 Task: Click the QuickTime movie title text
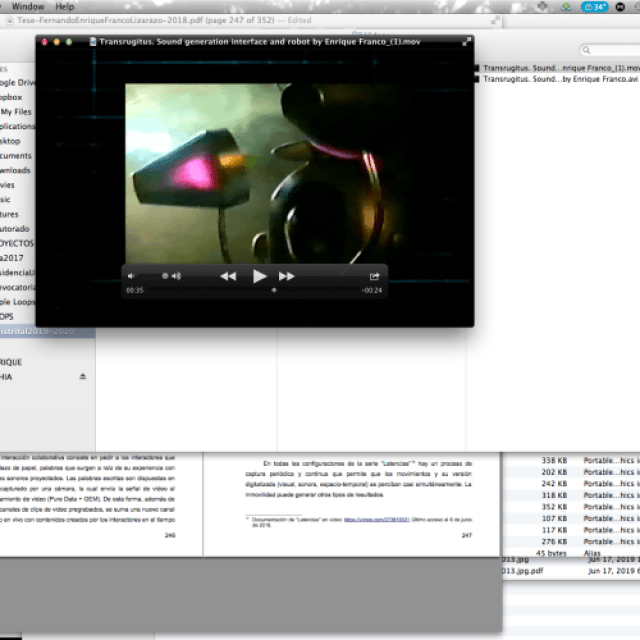[260, 42]
